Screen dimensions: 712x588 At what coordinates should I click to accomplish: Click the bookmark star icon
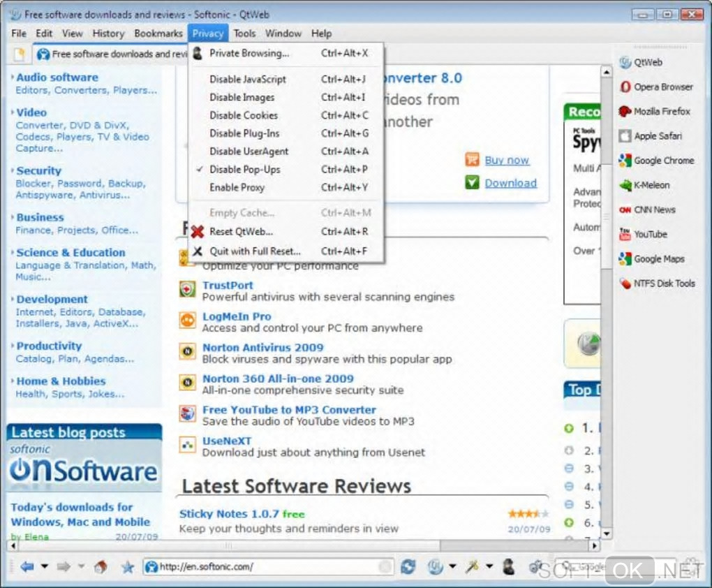(x=128, y=566)
